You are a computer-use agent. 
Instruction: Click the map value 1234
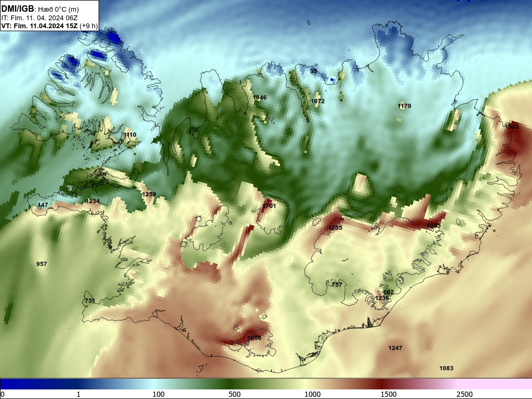pos(93,201)
